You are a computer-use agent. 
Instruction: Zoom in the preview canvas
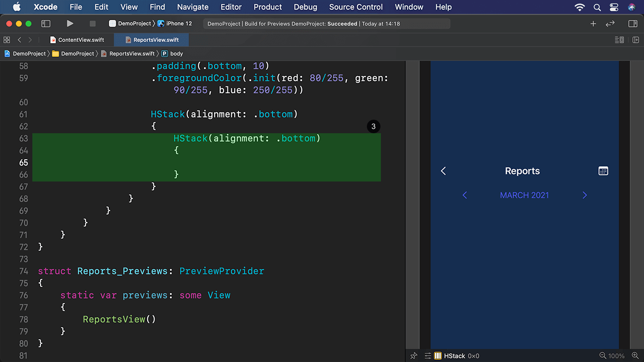(x=635, y=356)
